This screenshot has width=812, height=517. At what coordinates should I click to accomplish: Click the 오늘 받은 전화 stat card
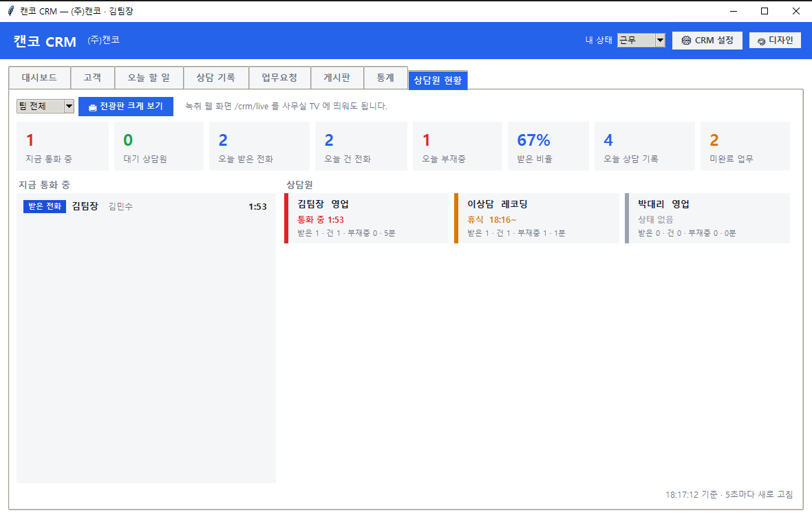(x=259, y=146)
